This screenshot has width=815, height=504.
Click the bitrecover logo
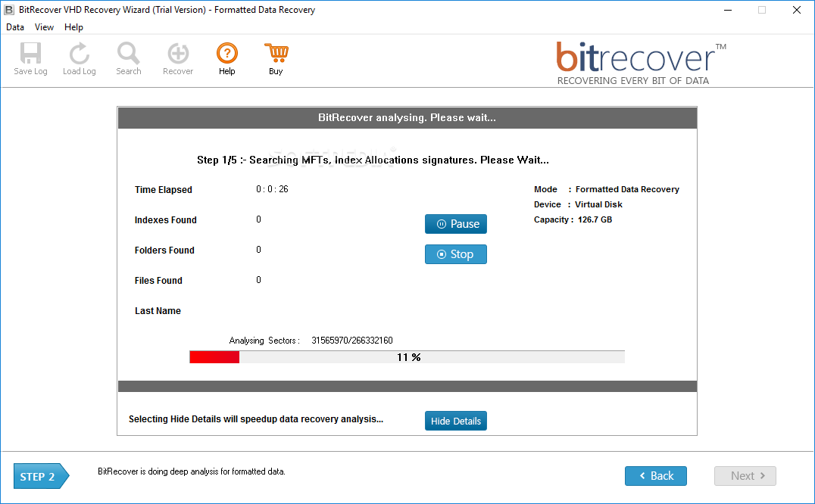(x=641, y=64)
